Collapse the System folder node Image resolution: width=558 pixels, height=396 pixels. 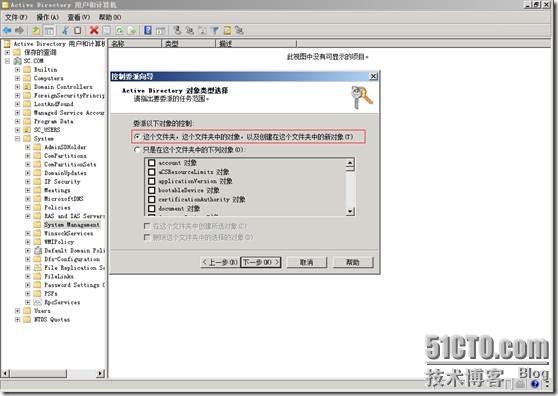[x=17, y=139]
